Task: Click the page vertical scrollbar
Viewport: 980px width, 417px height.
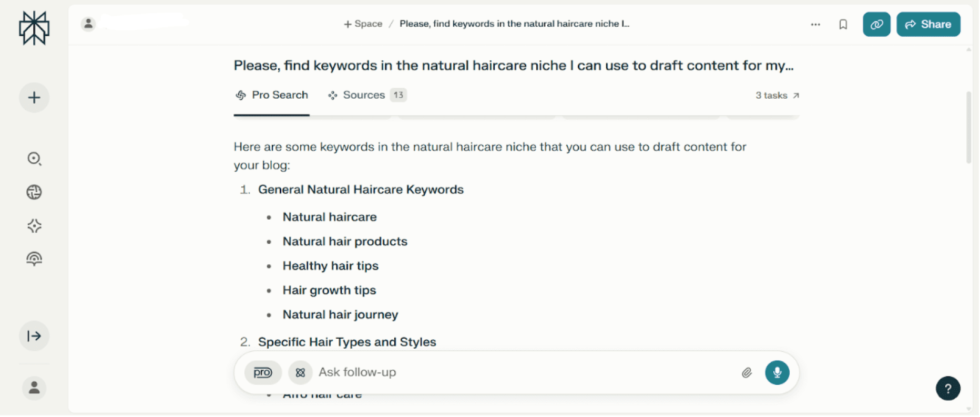Action: pos(968,128)
